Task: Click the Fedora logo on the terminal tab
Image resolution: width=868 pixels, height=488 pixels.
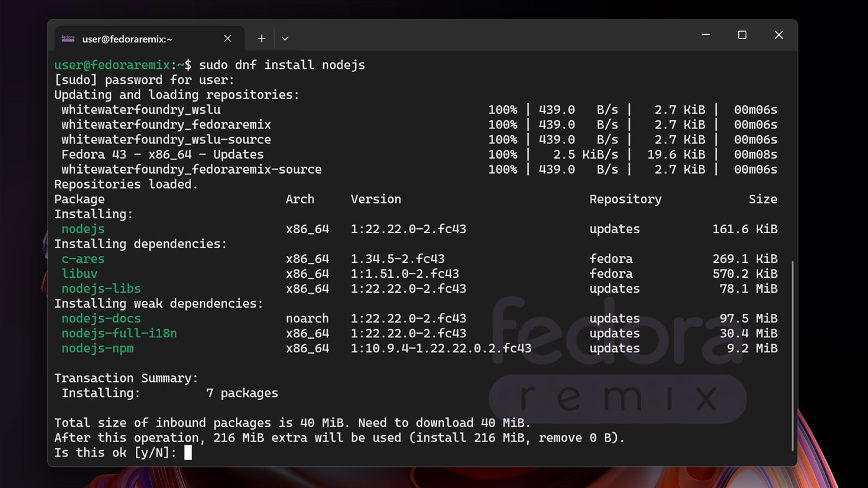Action: click(x=68, y=38)
